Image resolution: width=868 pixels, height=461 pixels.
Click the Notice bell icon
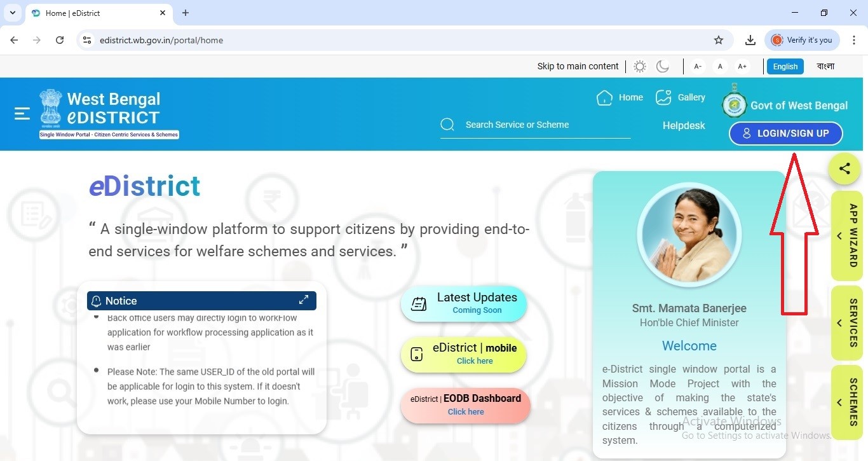click(97, 301)
